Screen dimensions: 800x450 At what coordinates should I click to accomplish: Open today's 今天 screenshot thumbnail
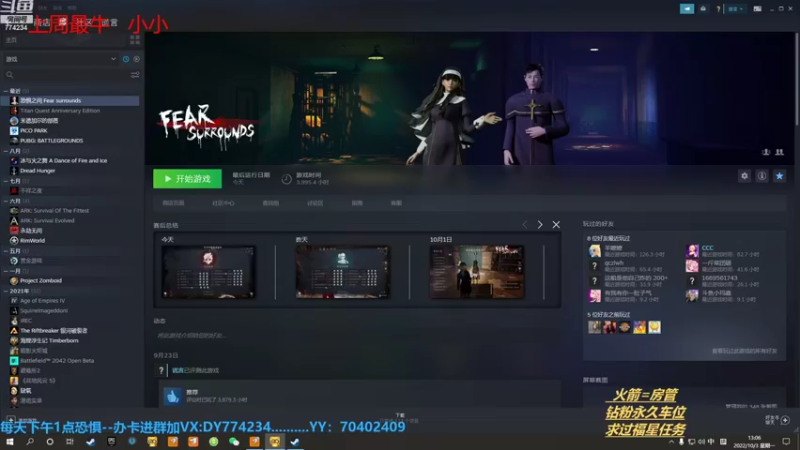208,272
